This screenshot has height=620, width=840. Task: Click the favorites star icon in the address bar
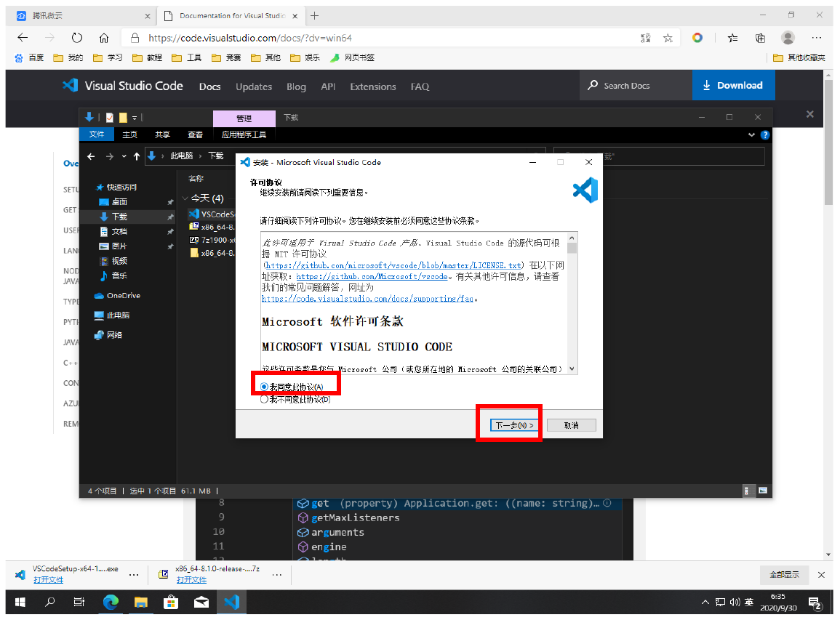tap(667, 38)
